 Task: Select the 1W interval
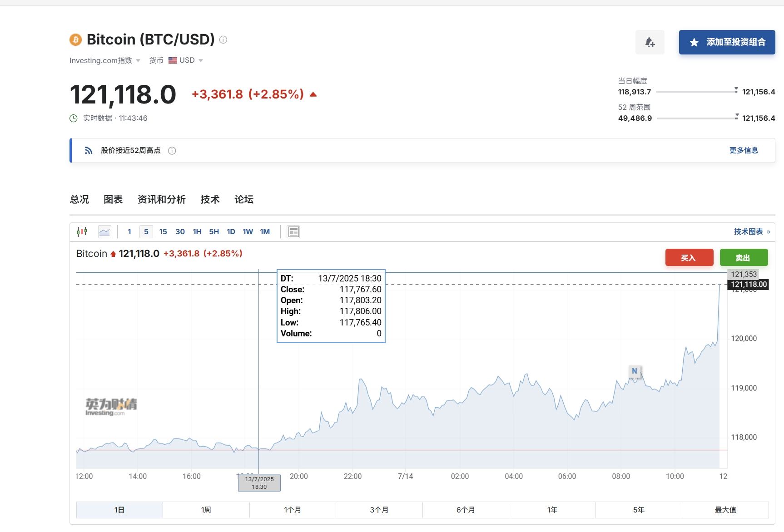click(248, 232)
